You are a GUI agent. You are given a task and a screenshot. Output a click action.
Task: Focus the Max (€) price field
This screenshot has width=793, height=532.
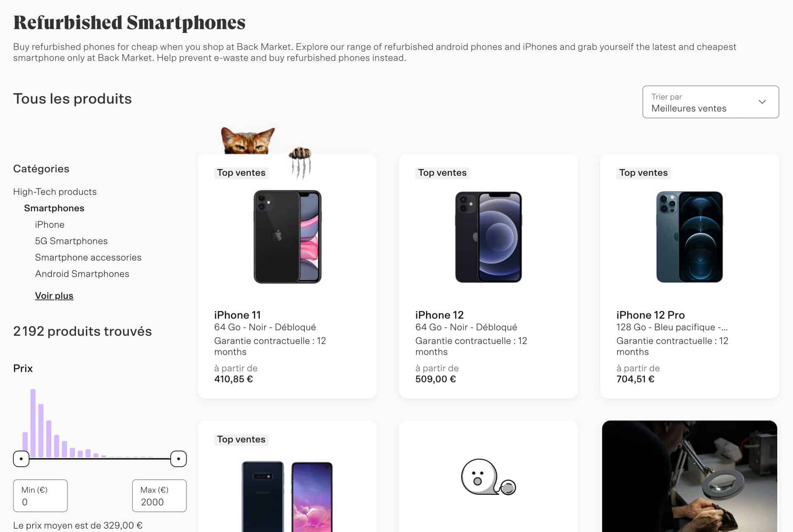pyautogui.click(x=159, y=496)
